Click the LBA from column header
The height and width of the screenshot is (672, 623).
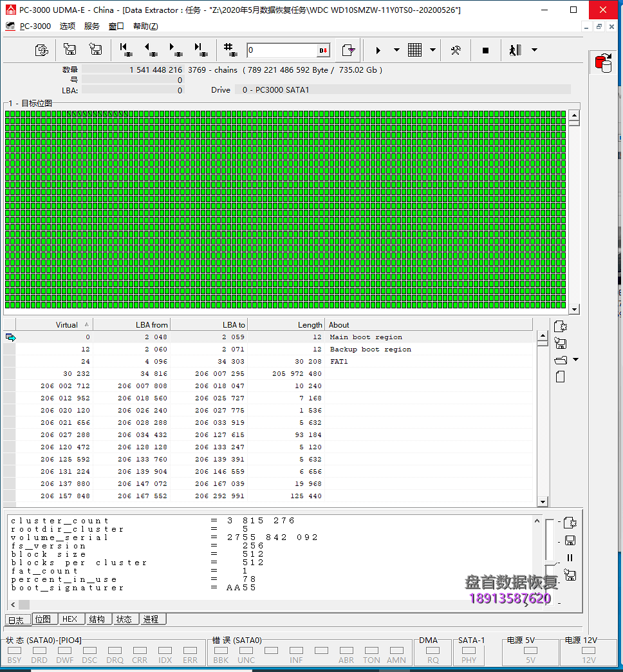[131, 324]
